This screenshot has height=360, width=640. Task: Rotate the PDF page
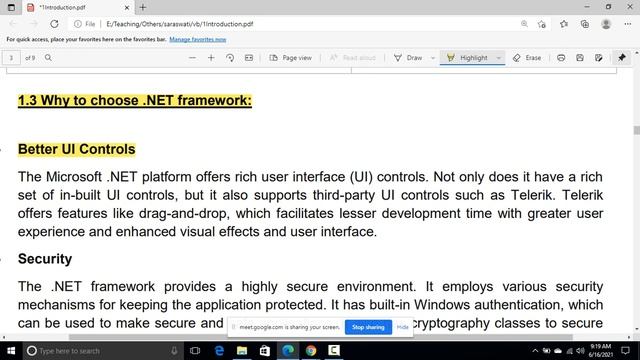coord(230,58)
